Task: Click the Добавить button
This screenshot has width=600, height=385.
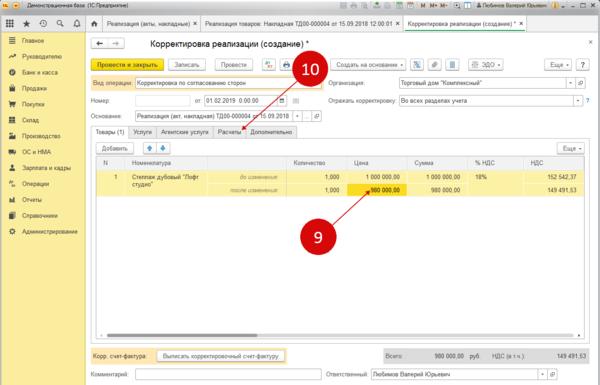Action: 114,148
